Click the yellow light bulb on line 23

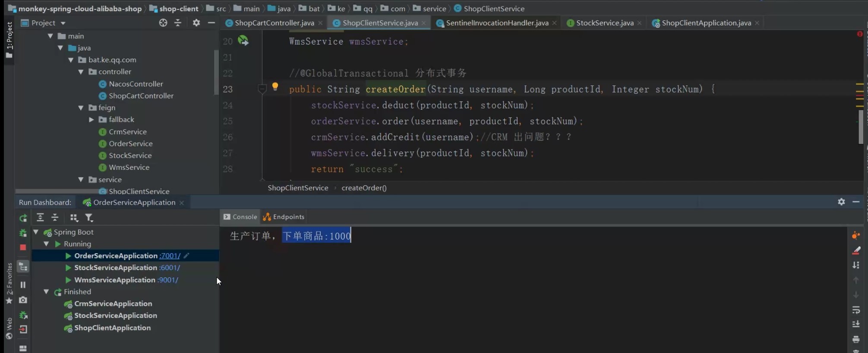click(x=275, y=87)
